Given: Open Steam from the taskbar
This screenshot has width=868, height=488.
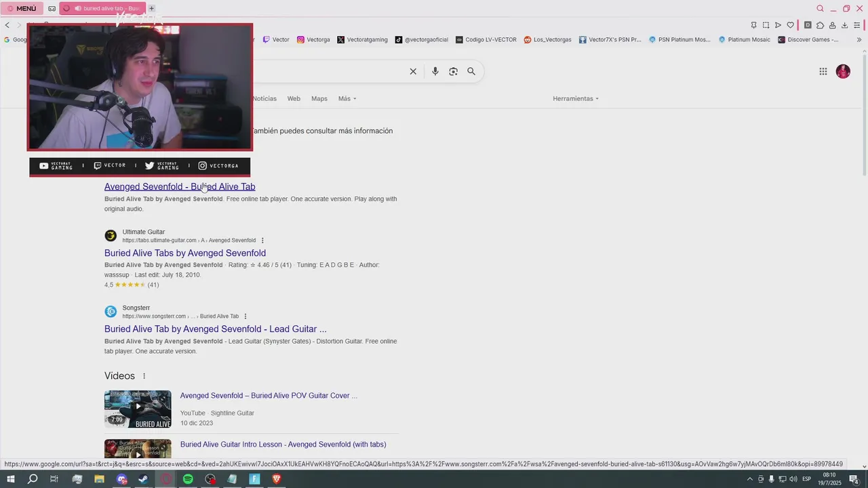Looking at the screenshot, I should tap(143, 479).
